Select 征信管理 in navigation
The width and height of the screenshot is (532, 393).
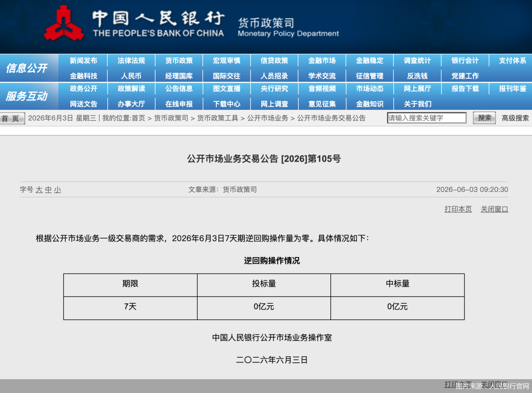pos(370,76)
